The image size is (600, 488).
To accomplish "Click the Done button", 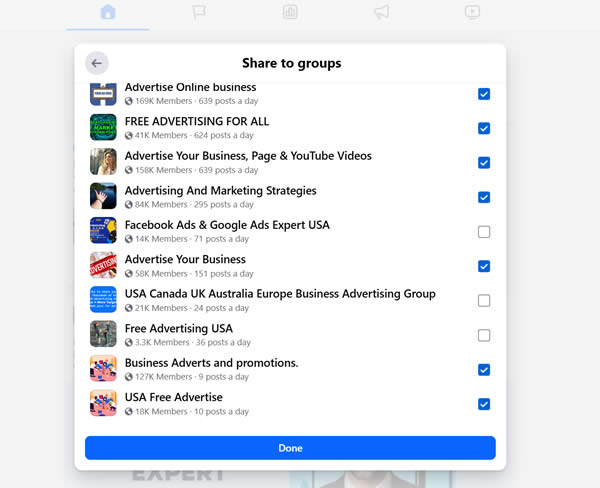I will point(290,448).
